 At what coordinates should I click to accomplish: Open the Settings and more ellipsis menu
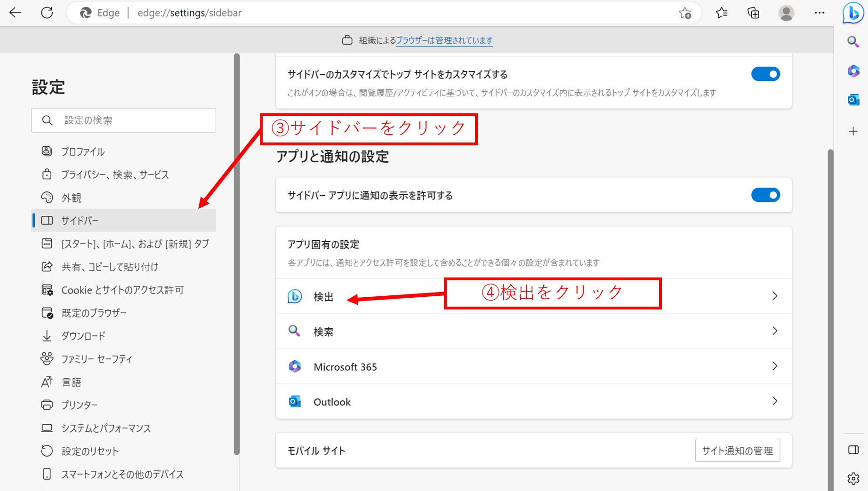(x=819, y=13)
